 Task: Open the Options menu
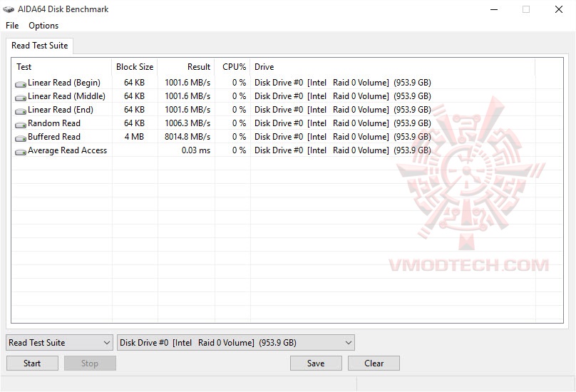[x=43, y=26]
